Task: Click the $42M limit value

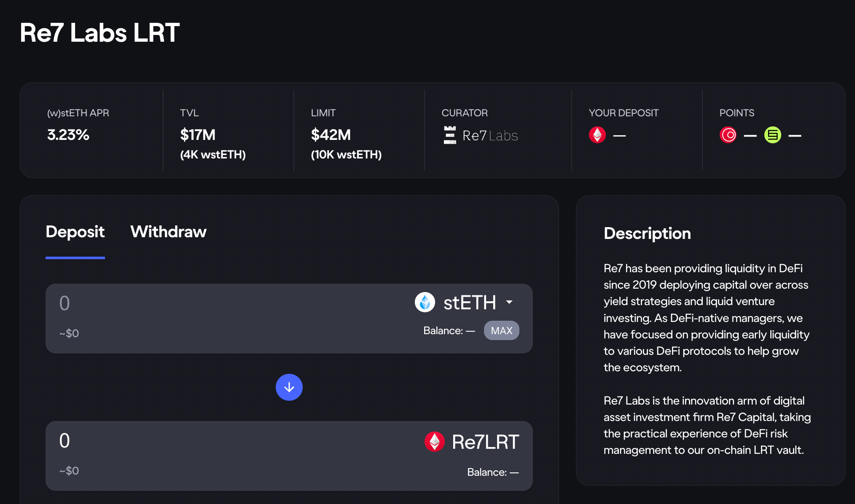Action: (x=331, y=135)
